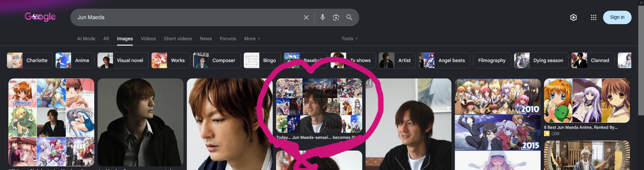Viewport: 644px width, 170px height.
Task: Select the Works filter chip
Action: [x=171, y=60]
